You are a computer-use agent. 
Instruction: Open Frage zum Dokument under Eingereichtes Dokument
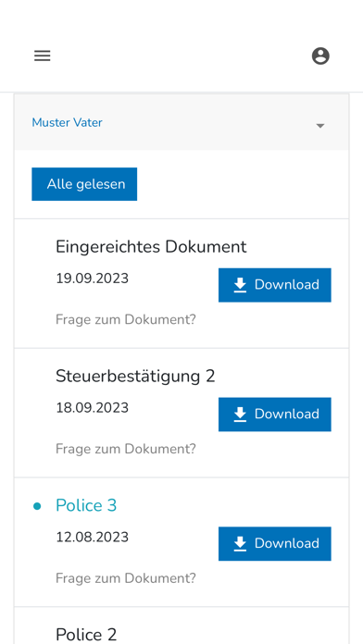[126, 319]
